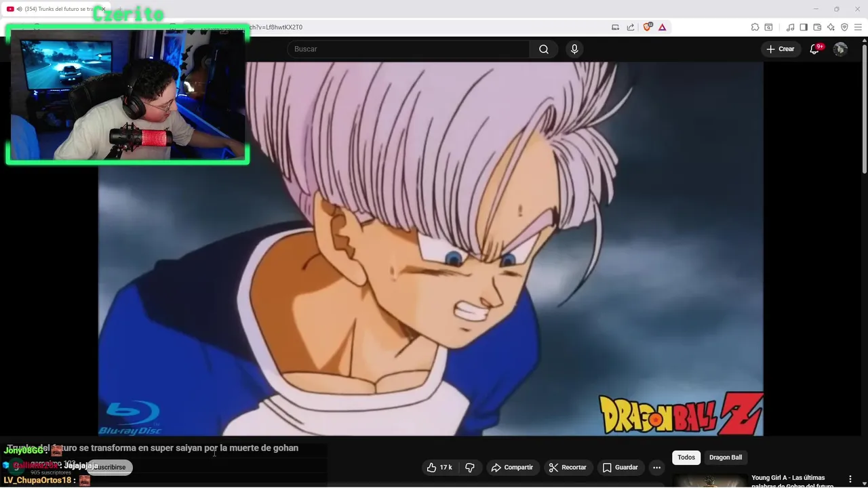Open options menu for Young Girl A video
This screenshot has width=868, height=488.
click(850, 479)
